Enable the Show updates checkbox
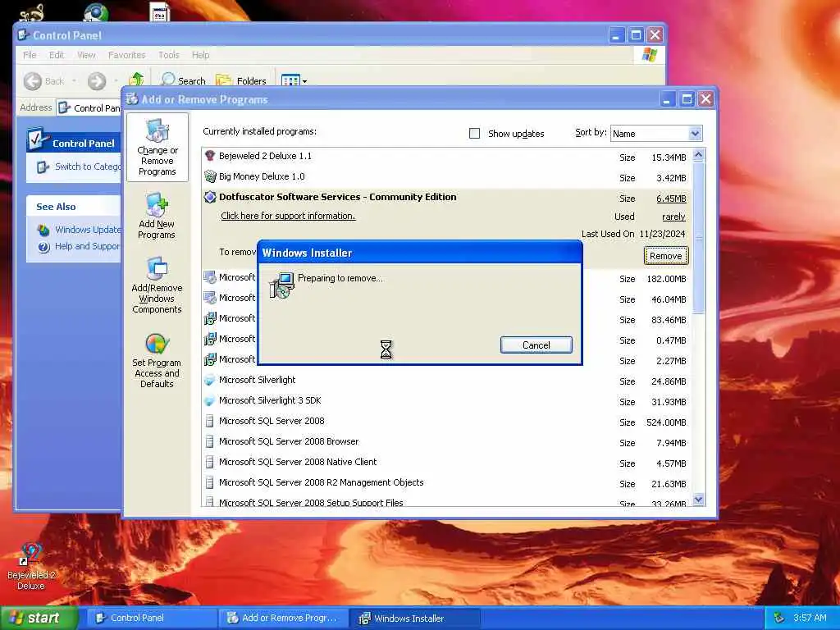This screenshot has height=630, width=840. 474,134
